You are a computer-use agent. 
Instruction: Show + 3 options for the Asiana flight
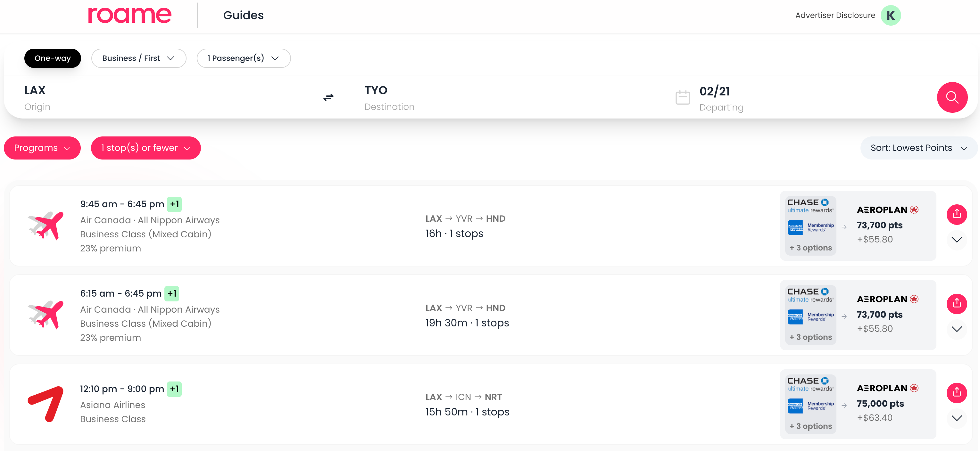(x=810, y=426)
